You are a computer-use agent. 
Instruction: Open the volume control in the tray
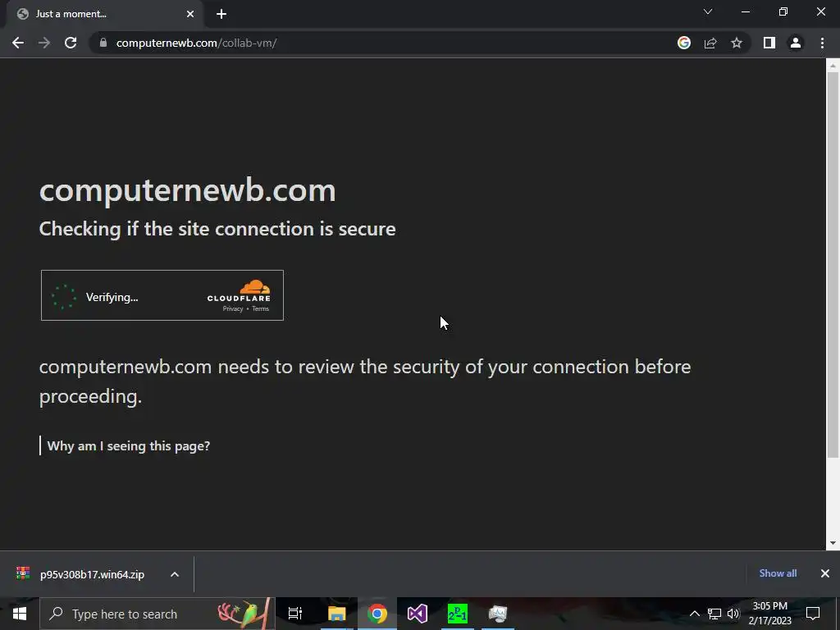(733, 614)
